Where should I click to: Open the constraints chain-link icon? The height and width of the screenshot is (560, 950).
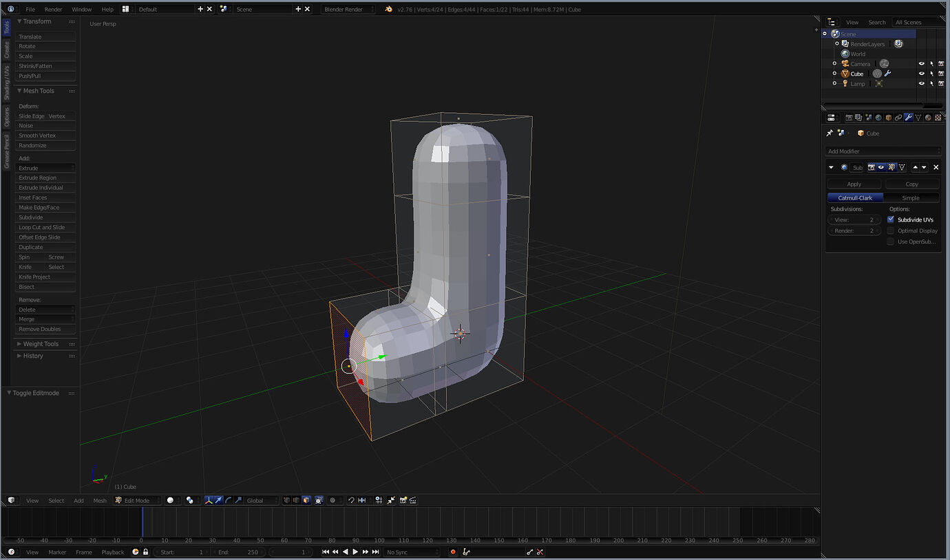(x=898, y=118)
